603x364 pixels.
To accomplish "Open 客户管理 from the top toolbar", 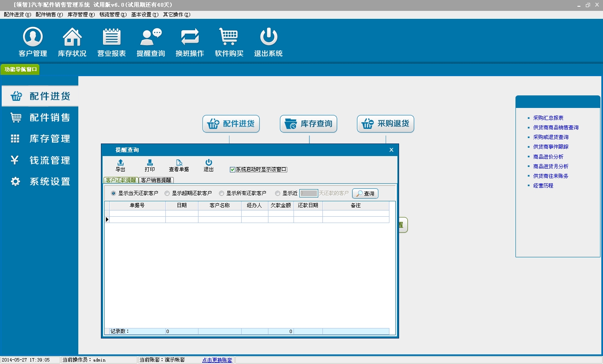I will click(x=33, y=42).
